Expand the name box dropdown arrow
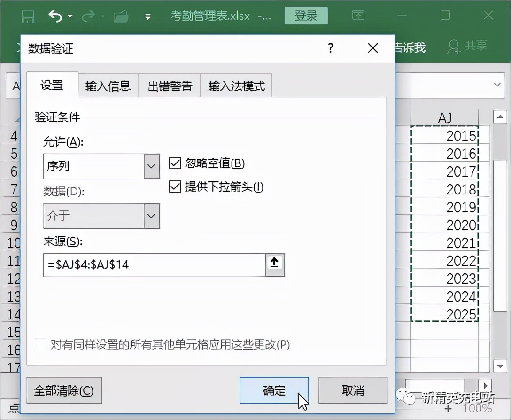The height and width of the screenshot is (420, 511). [x=497, y=85]
